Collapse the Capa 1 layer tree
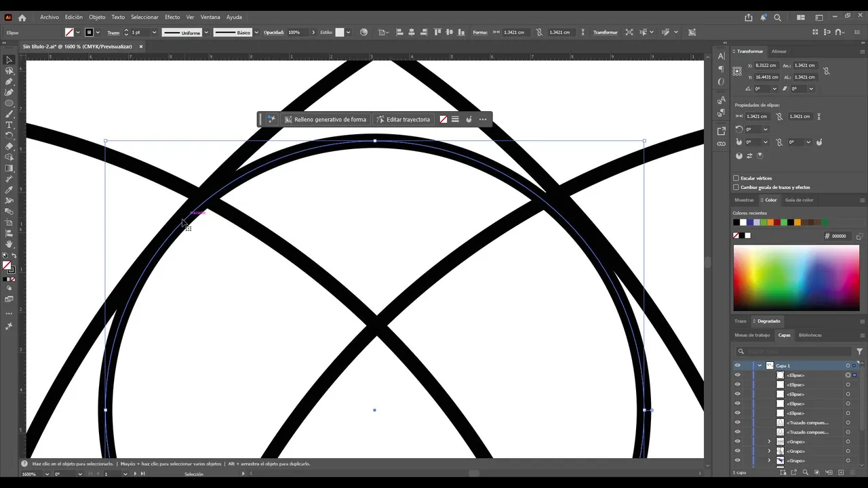This screenshot has width=868, height=488. pos(759,366)
